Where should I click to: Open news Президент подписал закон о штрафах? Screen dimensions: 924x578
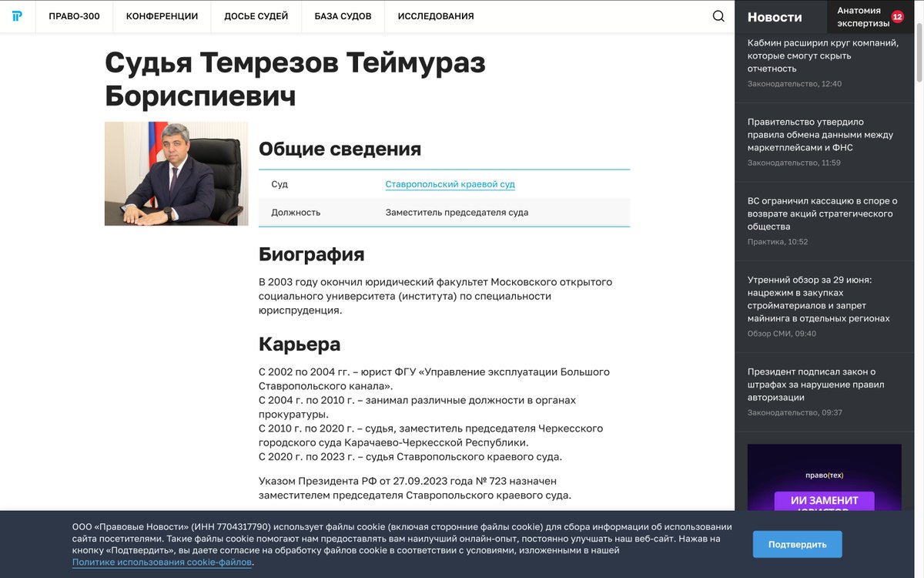[x=815, y=385]
